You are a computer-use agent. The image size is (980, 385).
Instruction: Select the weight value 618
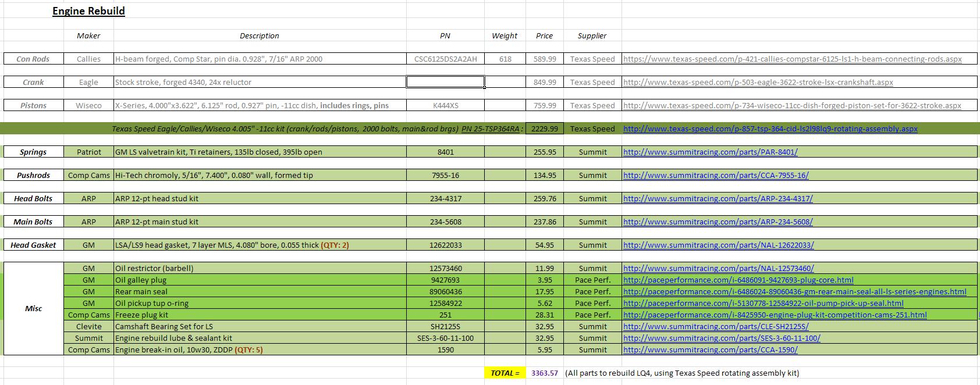pyautogui.click(x=505, y=59)
